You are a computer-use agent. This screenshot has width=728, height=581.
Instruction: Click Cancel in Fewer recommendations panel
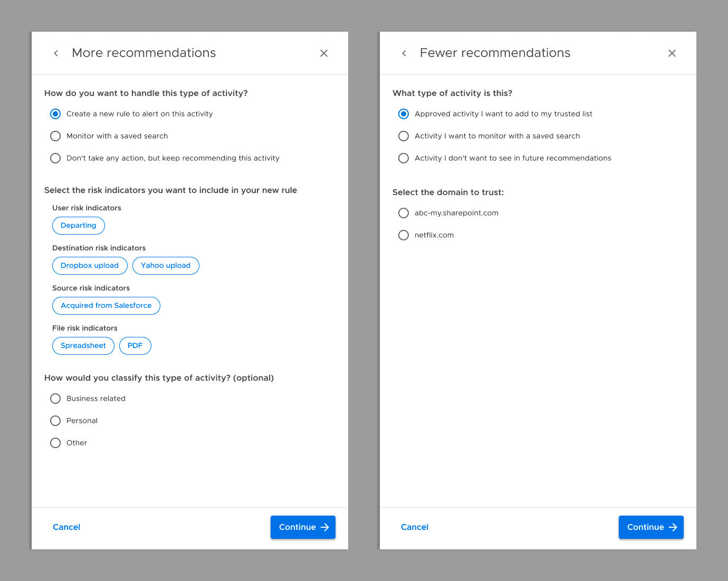(415, 527)
